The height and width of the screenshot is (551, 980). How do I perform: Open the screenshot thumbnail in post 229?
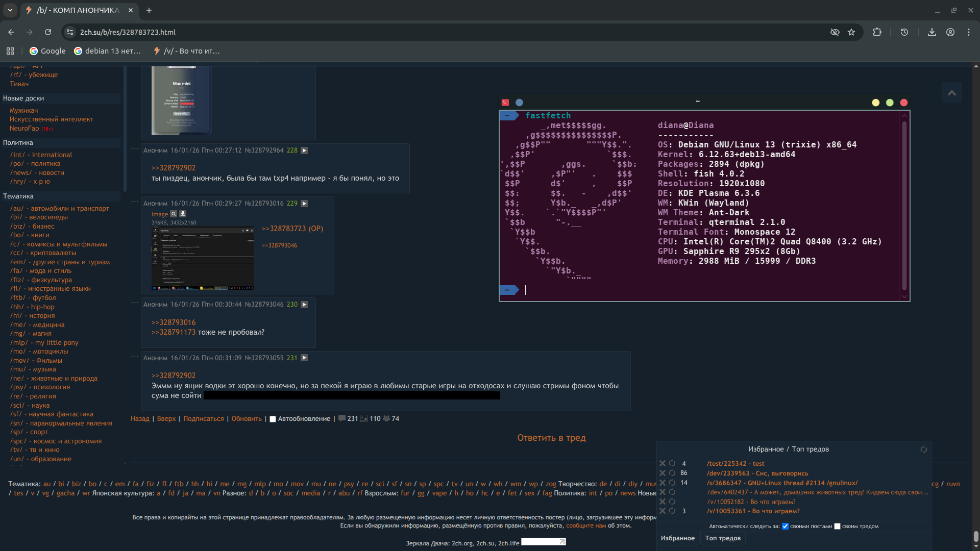pos(203,258)
